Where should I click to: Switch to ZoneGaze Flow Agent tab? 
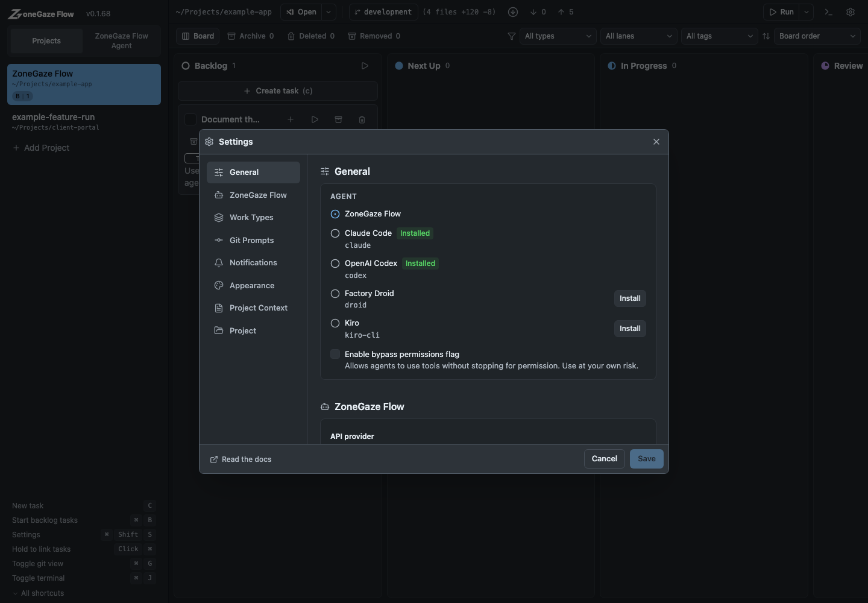pos(121,41)
